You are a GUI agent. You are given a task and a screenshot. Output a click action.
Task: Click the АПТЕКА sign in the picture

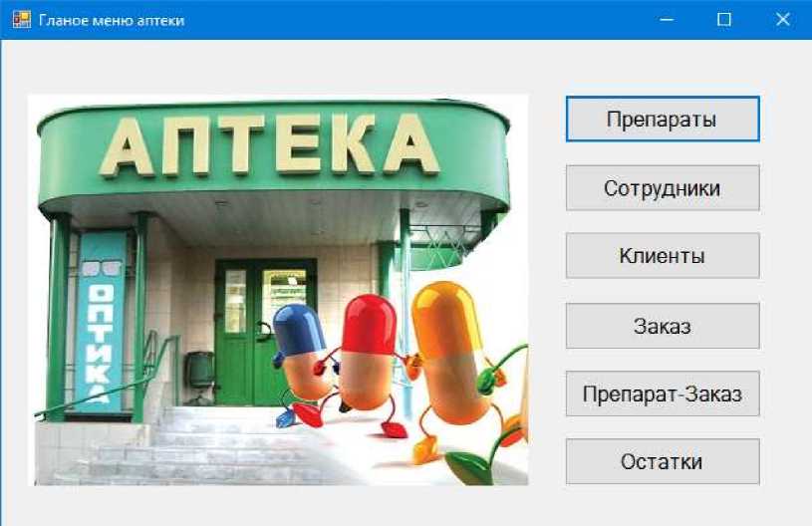tap(269, 145)
